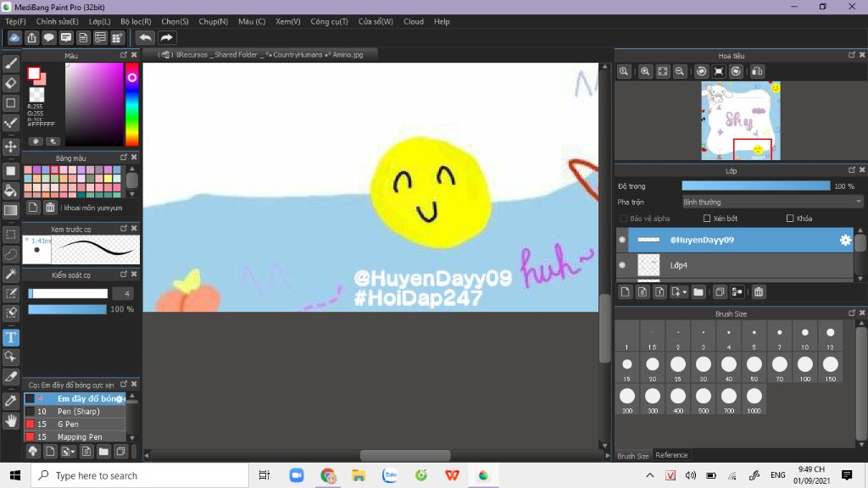This screenshot has width=868, height=488.
Task: Pick brush size 1000 preset
Action: click(x=754, y=400)
